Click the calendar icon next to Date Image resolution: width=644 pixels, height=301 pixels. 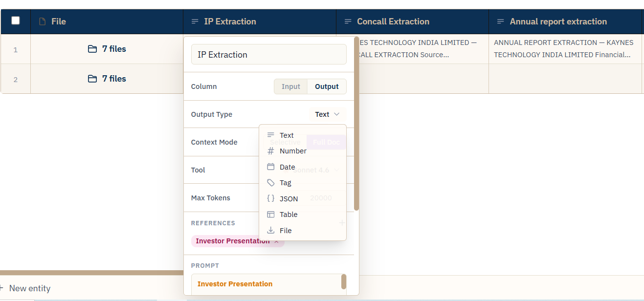(271, 167)
